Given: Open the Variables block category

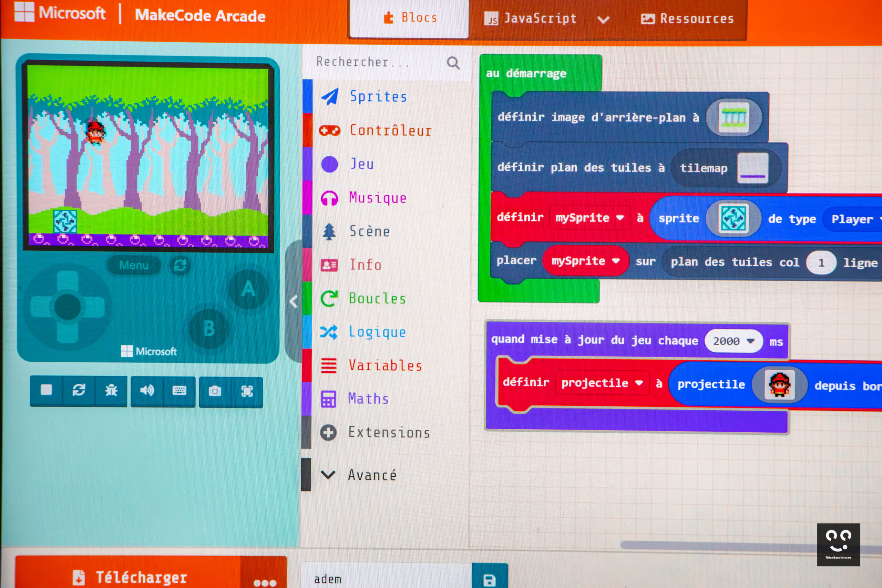Looking at the screenshot, I should [386, 365].
